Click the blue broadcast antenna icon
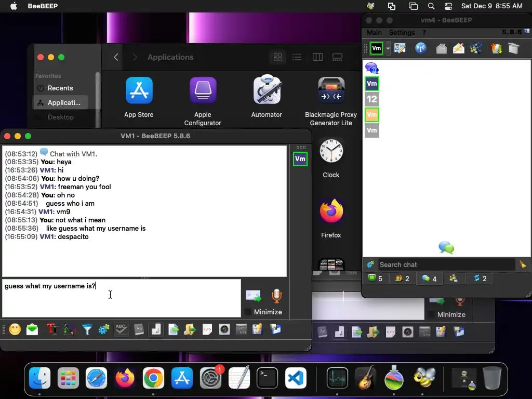The image size is (532, 399). pyautogui.click(x=421, y=48)
